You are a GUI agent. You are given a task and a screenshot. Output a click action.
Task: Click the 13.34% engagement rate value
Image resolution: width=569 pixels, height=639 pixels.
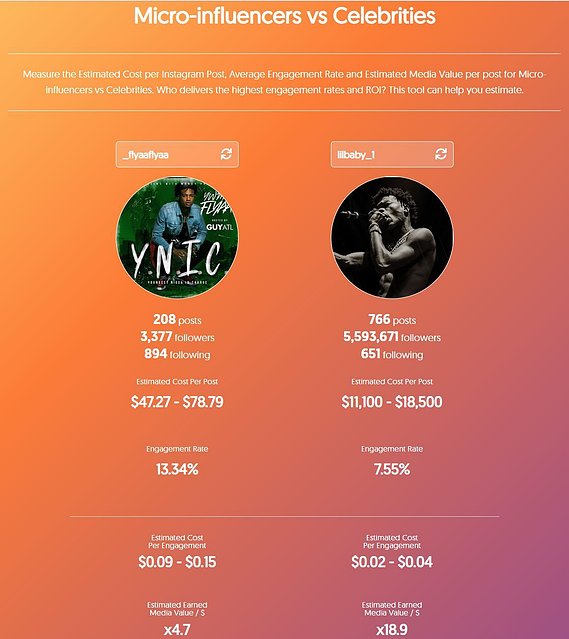click(x=177, y=469)
